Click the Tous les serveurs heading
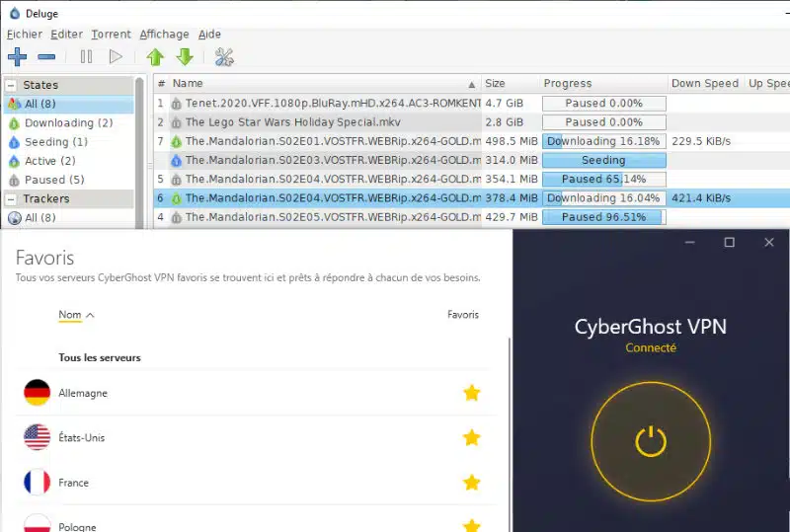790x532 pixels. tap(100, 357)
